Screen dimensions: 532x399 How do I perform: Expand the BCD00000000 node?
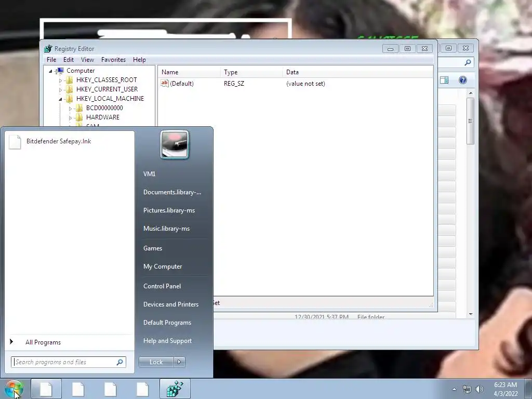(70, 109)
